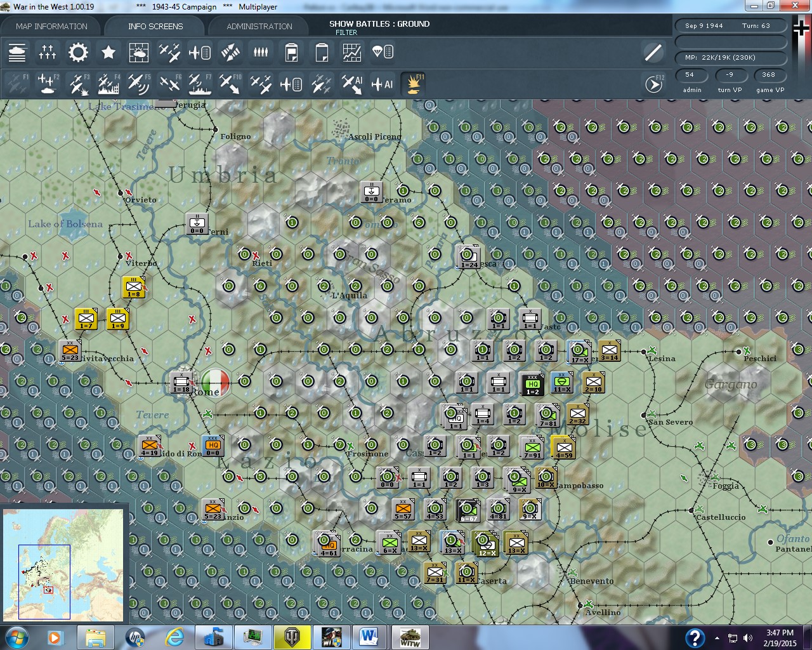Click the crossed arrows transfer icon
Screen dimensions: 812x650
click(x=230, y=52)
